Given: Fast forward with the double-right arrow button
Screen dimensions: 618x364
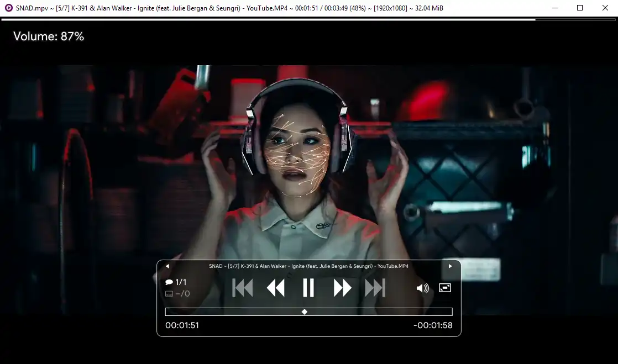Looking at the screenshot, I should pyautogui.click(x=342, y=288).
